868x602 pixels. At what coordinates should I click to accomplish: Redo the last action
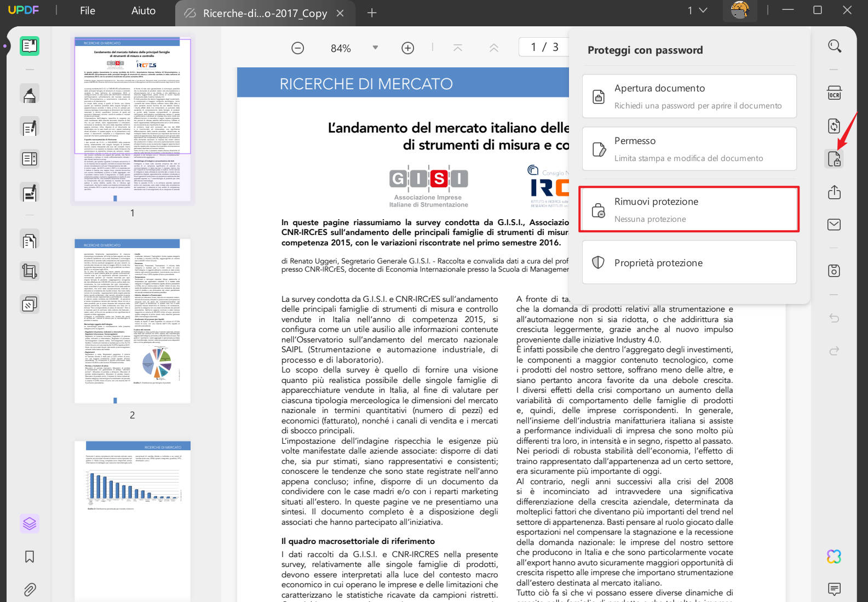click(834, 351)
